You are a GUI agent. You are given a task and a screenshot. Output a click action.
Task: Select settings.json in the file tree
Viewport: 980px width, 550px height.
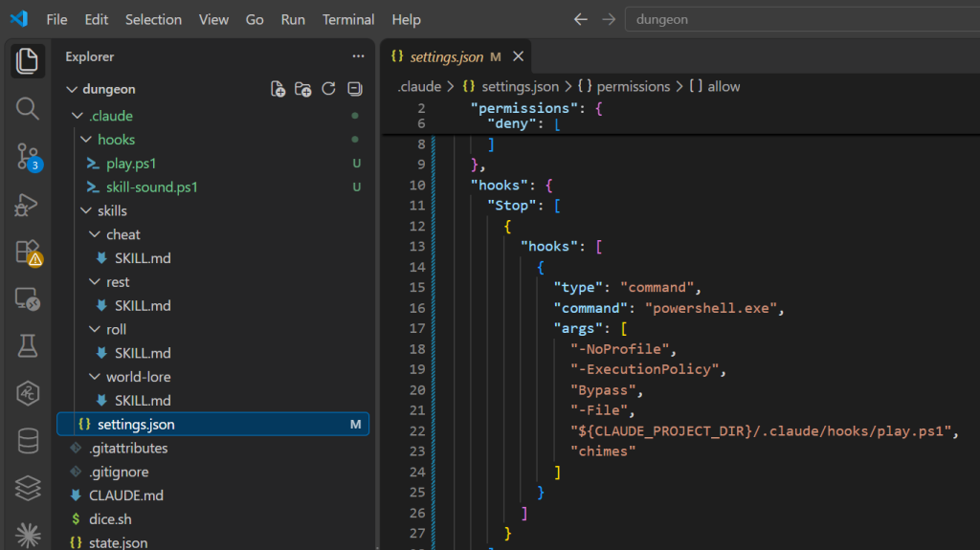(213, 425)
